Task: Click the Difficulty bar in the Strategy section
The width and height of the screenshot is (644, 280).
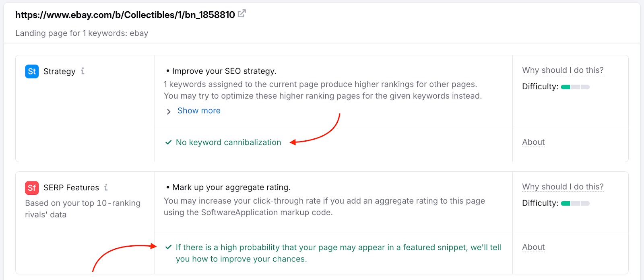Action: pos(575,87)
